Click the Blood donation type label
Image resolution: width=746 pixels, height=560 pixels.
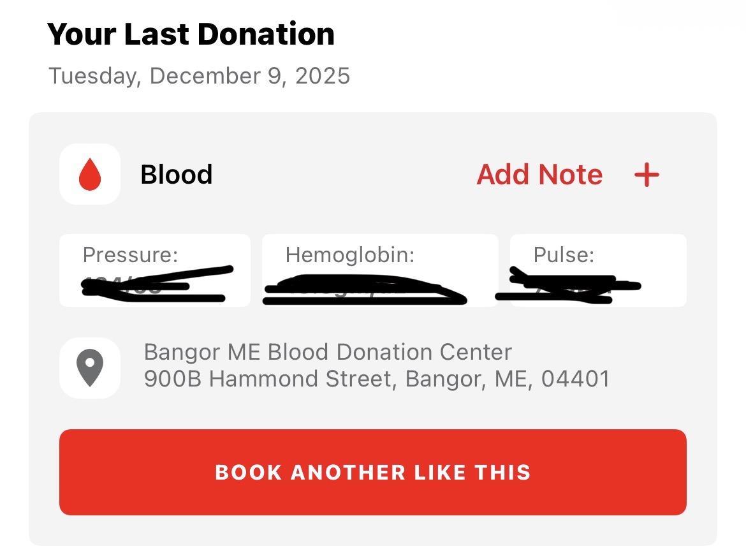176,175
